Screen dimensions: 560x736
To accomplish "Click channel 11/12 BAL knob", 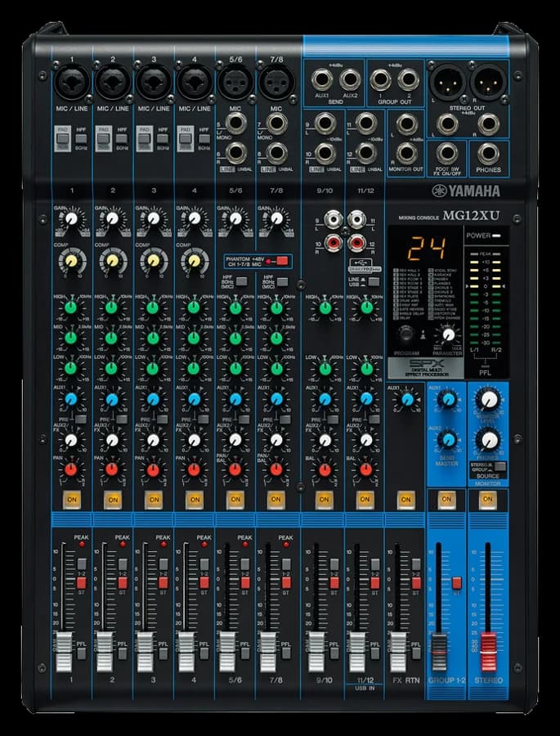I will point(366,469).
